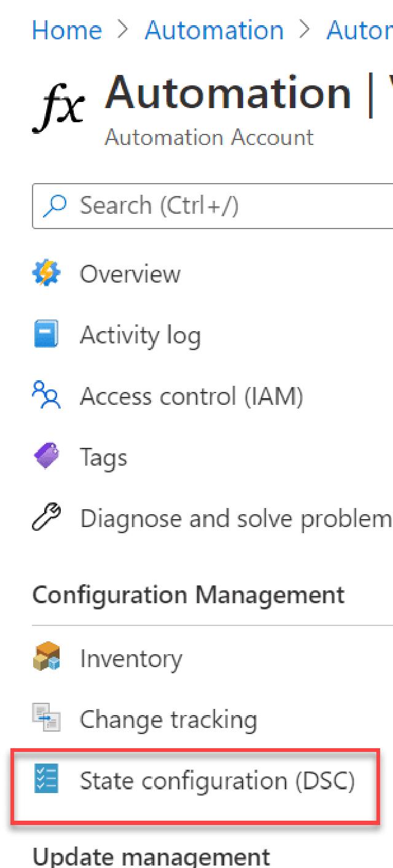
Task: Go to State configuration (DSC)
Action: (x=217, y=781)
